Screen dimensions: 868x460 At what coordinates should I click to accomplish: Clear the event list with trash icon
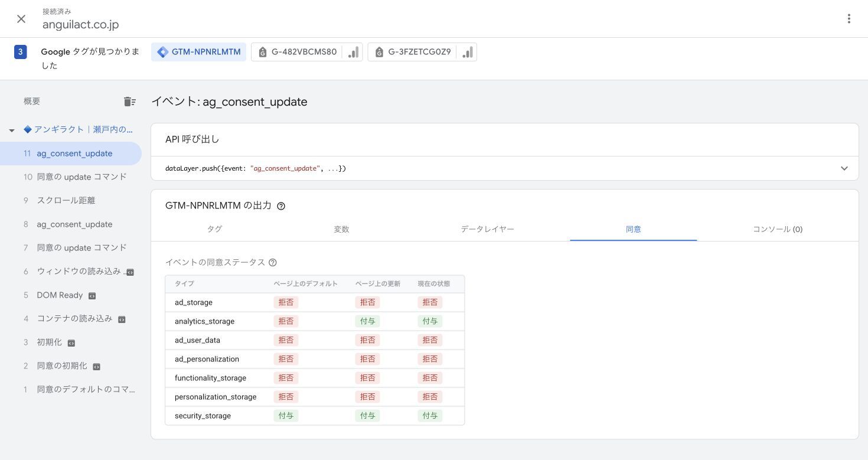[x=130, y=102]
